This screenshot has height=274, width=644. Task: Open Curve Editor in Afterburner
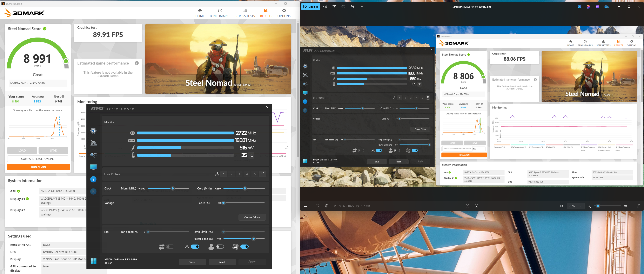pyautogui.click(x=252, y=217)
